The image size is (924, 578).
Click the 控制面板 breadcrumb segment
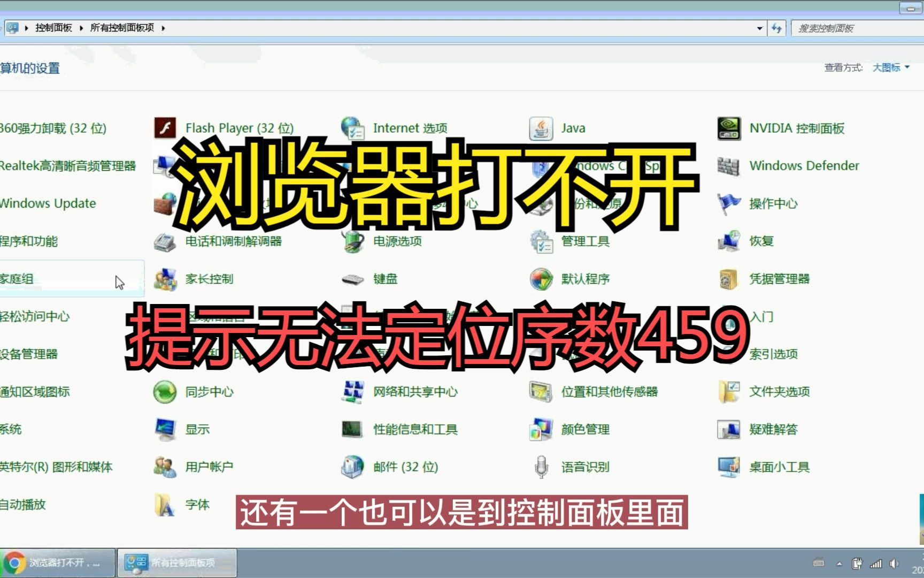53,28
